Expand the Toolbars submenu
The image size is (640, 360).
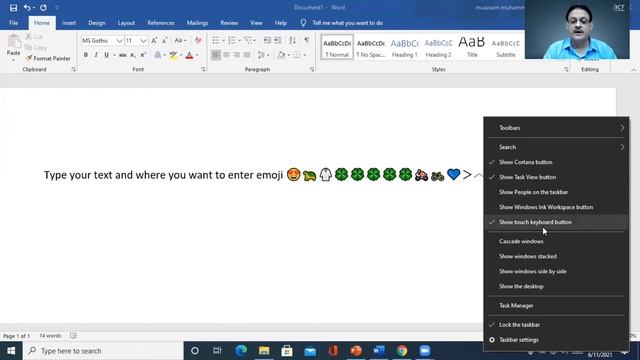[x=556, y=128]
